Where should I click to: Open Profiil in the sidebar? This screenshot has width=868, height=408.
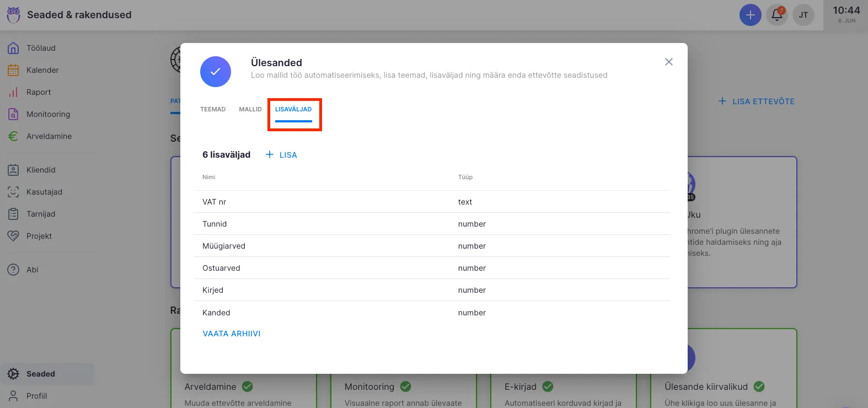(36, 396)
